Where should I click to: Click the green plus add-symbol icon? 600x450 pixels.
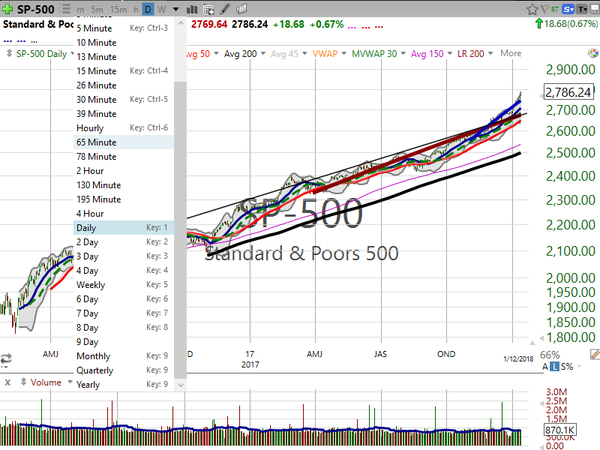coord(7,9)
